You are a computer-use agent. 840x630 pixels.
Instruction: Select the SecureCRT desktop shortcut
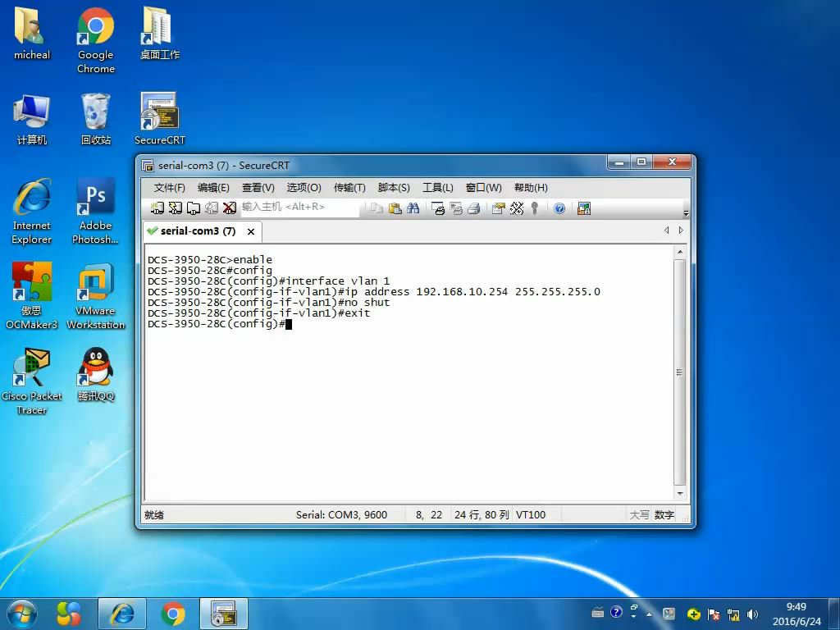[160, 118]
